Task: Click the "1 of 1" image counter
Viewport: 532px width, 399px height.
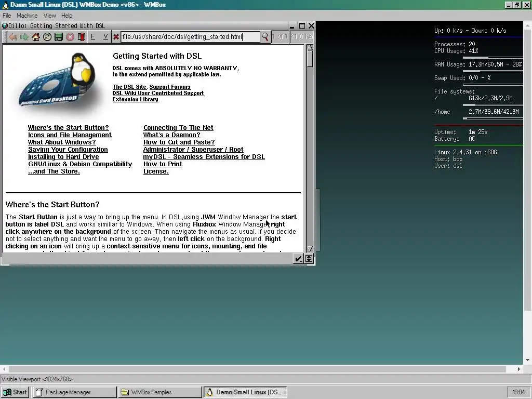Action: 280,37
